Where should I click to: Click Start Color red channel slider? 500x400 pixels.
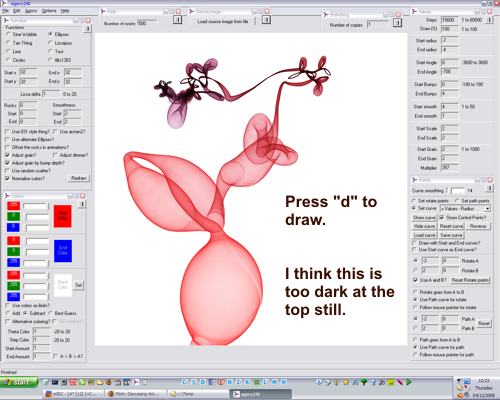click(36, 207)
